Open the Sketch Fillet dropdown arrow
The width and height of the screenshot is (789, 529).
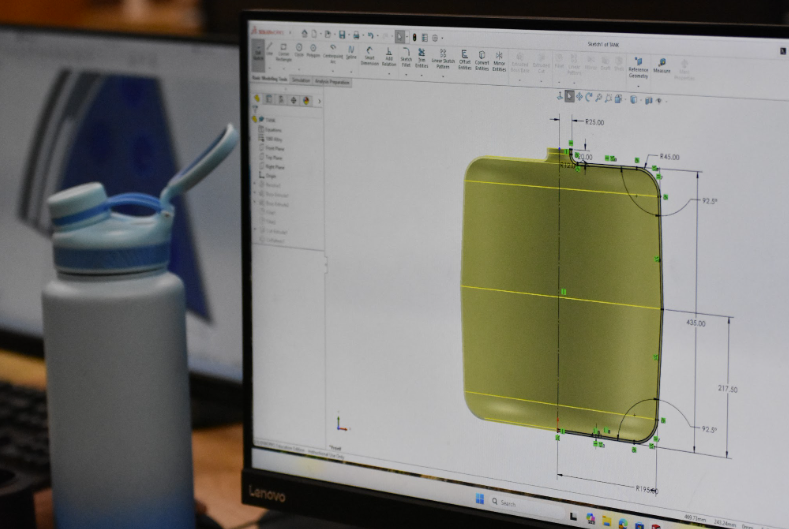(406, 74)
